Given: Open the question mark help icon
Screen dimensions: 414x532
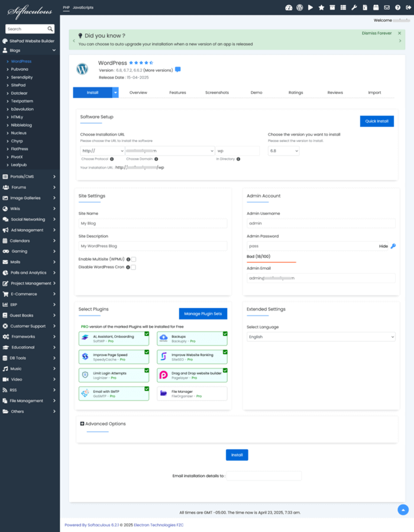Looking at the screenshot, I should point(397,8).
